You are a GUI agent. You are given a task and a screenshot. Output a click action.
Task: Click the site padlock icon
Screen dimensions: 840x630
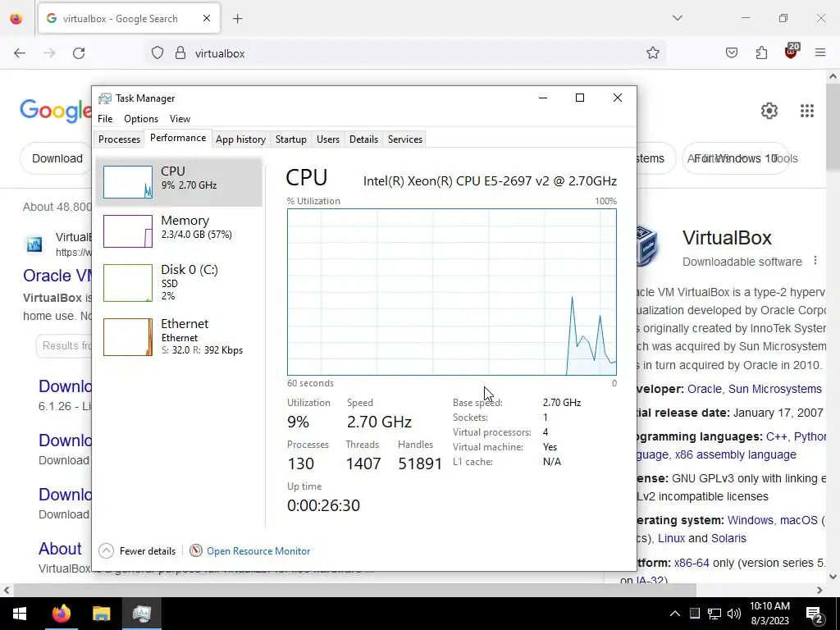tap(180, 53)
